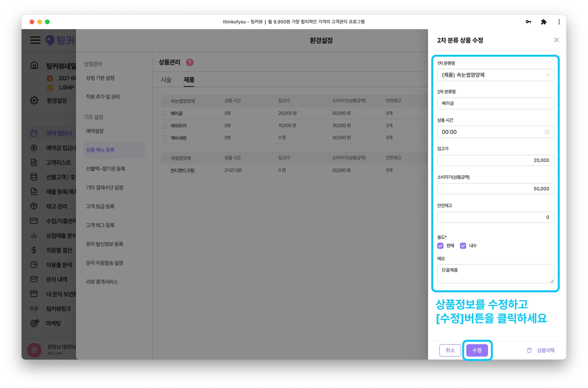The height and width of the screenshot is (388, 588).
Task: Open the browser three-dot menu
Action: pyautogui.click(x=559, y=22)
